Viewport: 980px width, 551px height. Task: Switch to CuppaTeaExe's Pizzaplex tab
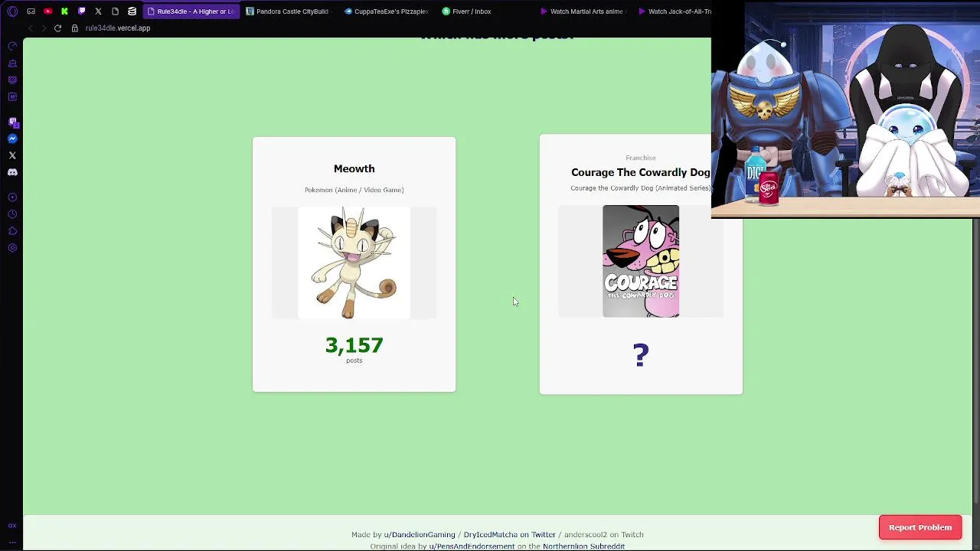pos(386,11)
